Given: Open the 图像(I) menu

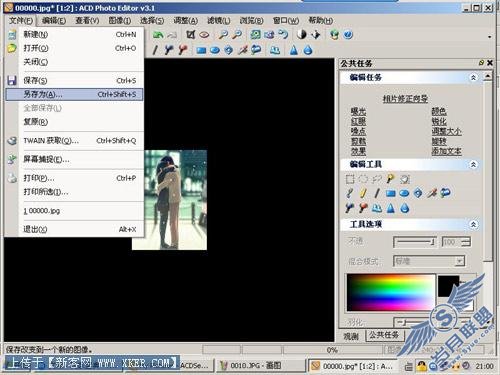Looking at the screenshot, I should (x=120, y=21).
